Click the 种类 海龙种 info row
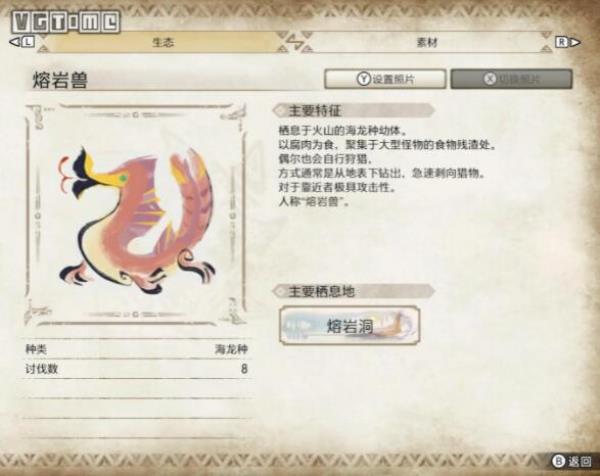 (x=136, y=349)
